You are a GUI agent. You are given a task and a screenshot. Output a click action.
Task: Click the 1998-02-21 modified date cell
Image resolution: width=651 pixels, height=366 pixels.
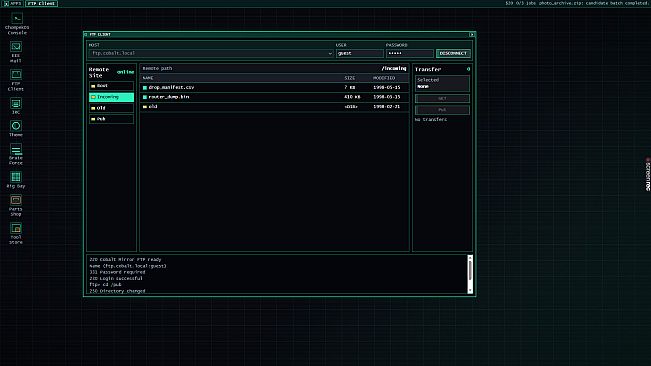[x=387, y=107]
